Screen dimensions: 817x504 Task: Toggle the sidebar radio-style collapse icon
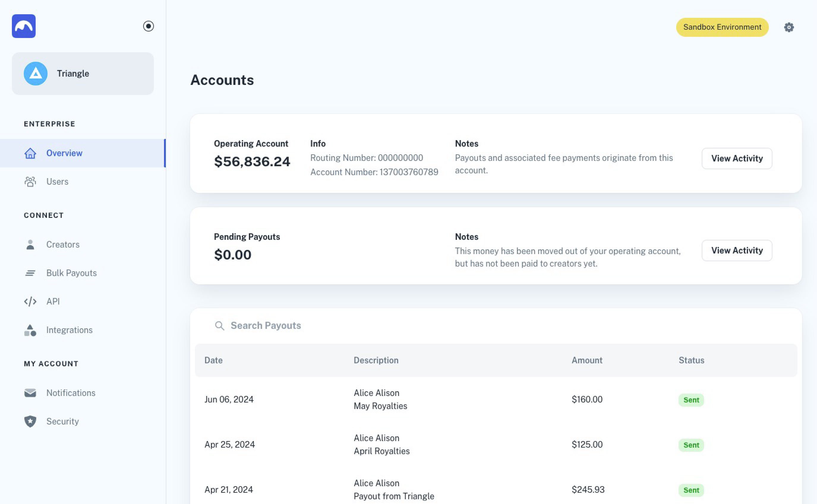(149, 26)
